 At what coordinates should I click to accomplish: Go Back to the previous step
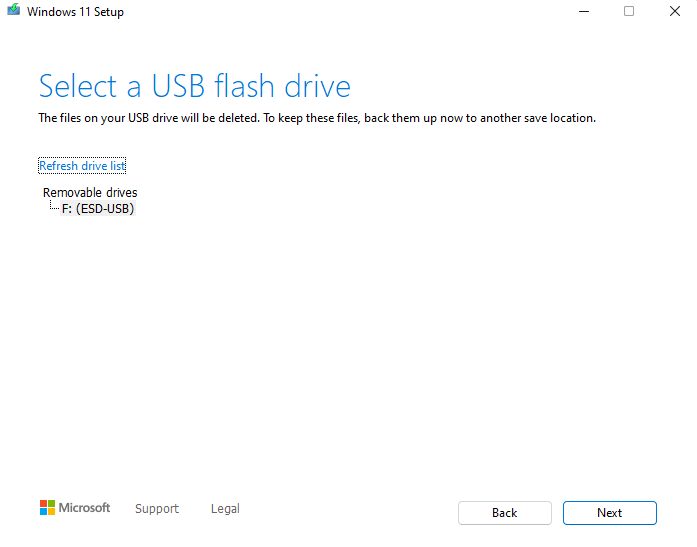pos(505,513)
